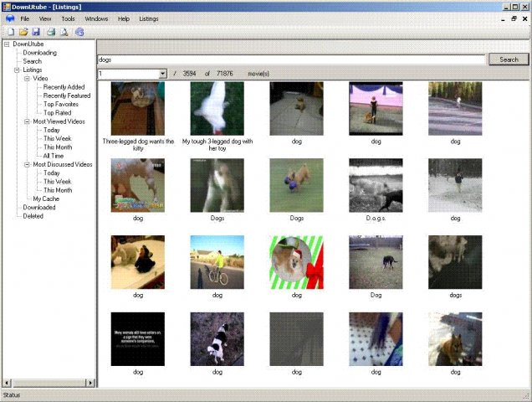Select This Month under Most Discussed Videos
This screenshot has width=532, height=402.
pyautogui.click(x=58, y=190)
